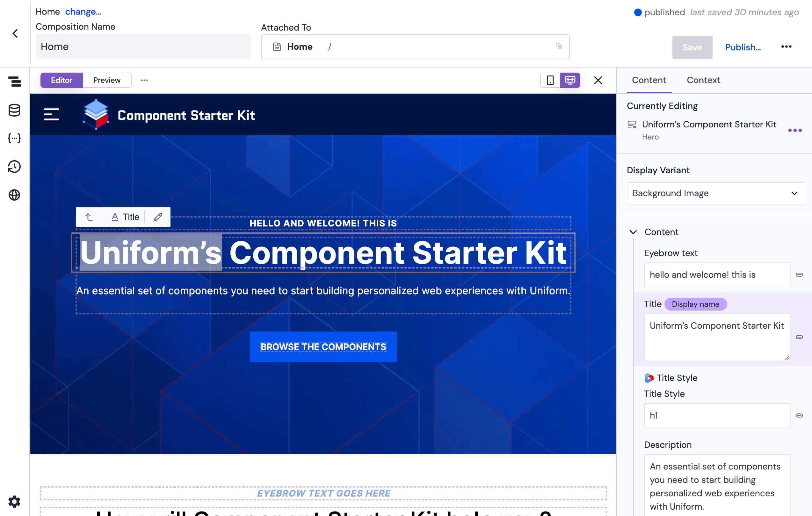The image size is (812, 516).
Task: Open editor toolbar ellipsis menu
Action: coord(144,80)
